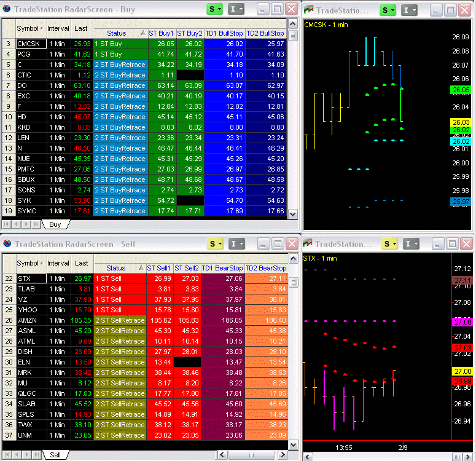This screenshot has height=461, width=476.
Task: Click horizontal scroll left arrow in Sell window
Action: (222, 455)
